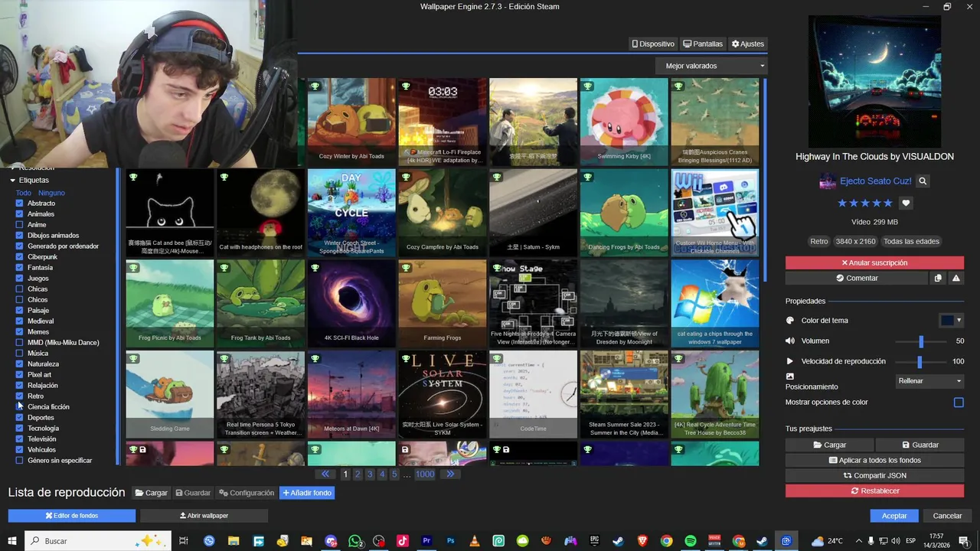Viewport: 980px width, 551px height.
Task: Toggle the Pixel art tag checkbox
Action: 20,375
